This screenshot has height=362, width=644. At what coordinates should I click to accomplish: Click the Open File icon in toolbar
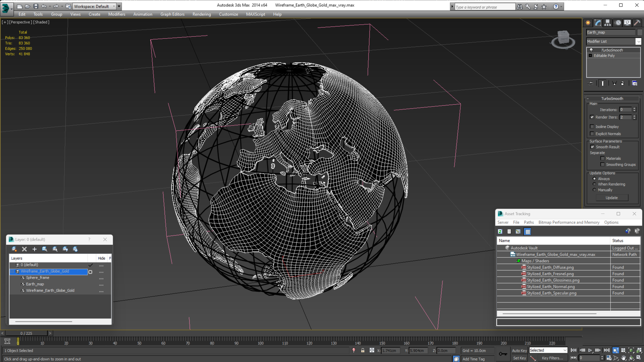click(x=28, y=6)
